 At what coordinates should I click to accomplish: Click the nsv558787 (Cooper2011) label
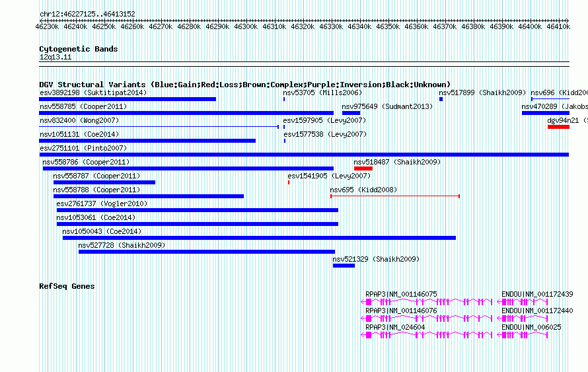[96, 176]
